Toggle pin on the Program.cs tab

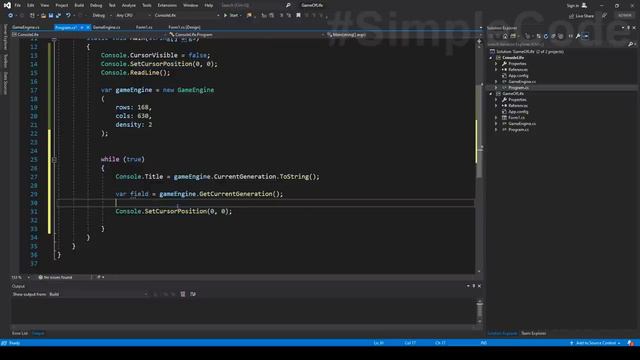pyautogui.click(x=82, y=27)
